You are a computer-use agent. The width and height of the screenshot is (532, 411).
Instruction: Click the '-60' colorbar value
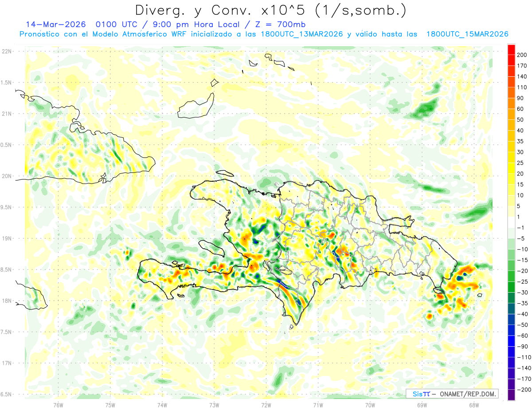524,336
